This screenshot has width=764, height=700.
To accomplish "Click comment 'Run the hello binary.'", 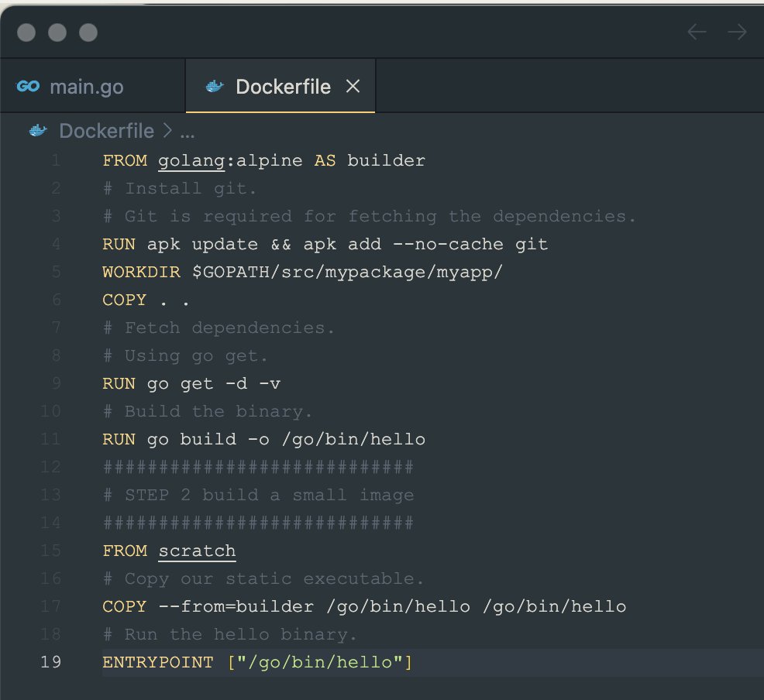I will pos(241,634).
